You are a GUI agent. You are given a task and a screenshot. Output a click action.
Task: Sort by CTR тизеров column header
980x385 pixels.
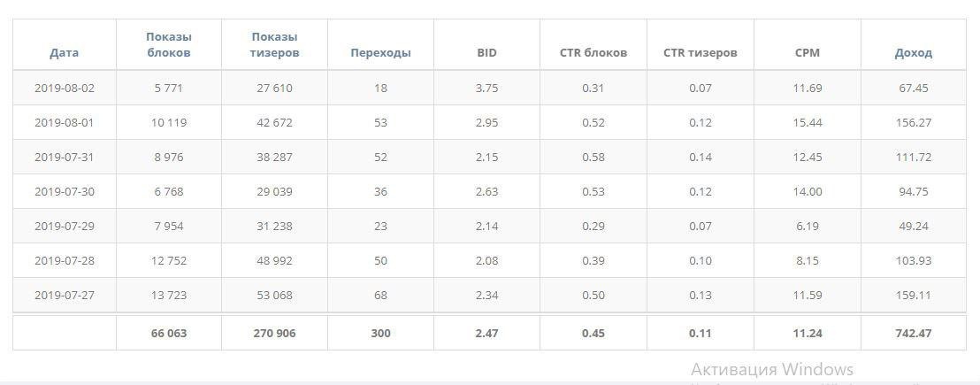701,52
